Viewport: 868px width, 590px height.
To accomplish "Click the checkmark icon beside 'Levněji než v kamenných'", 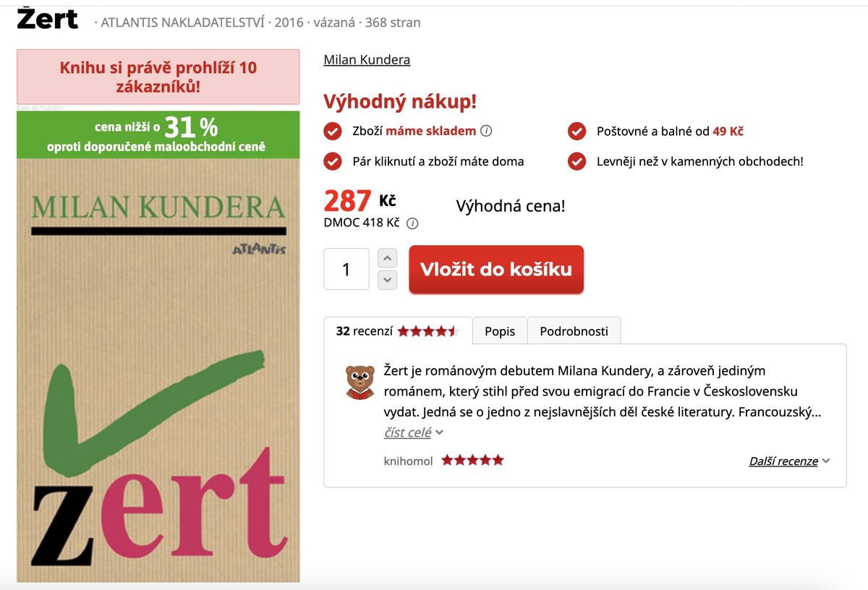I will pyautogui.click(x=576, y=161).
